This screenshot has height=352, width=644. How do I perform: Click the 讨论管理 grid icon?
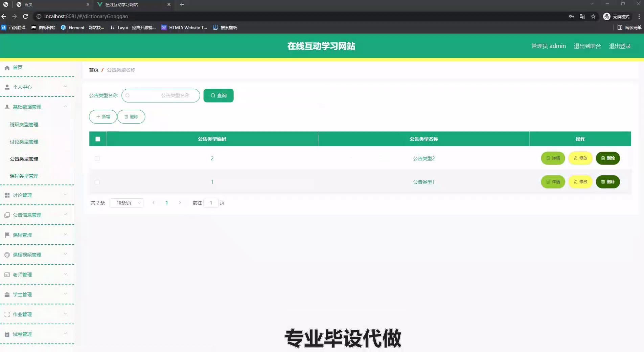(7, 195)
